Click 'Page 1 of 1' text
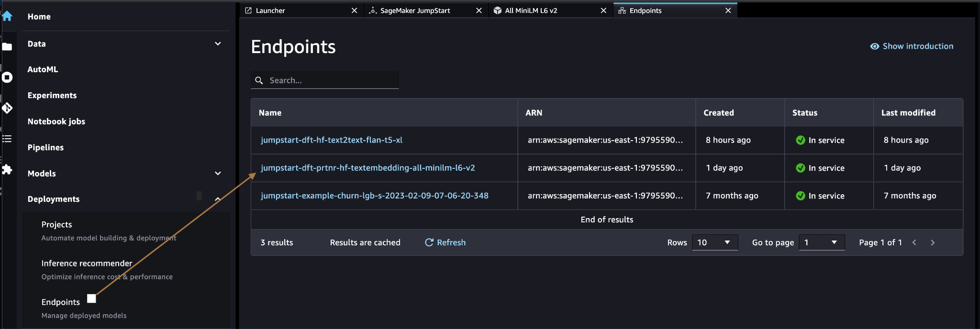This screenshot has height=329, width=980. 880,242
